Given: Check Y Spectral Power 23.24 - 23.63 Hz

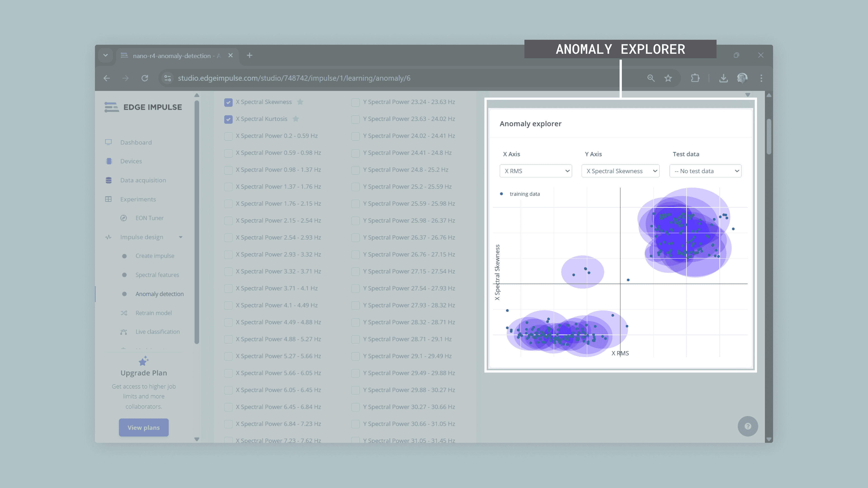Looking at the screenshot, I should pos(355,102).
